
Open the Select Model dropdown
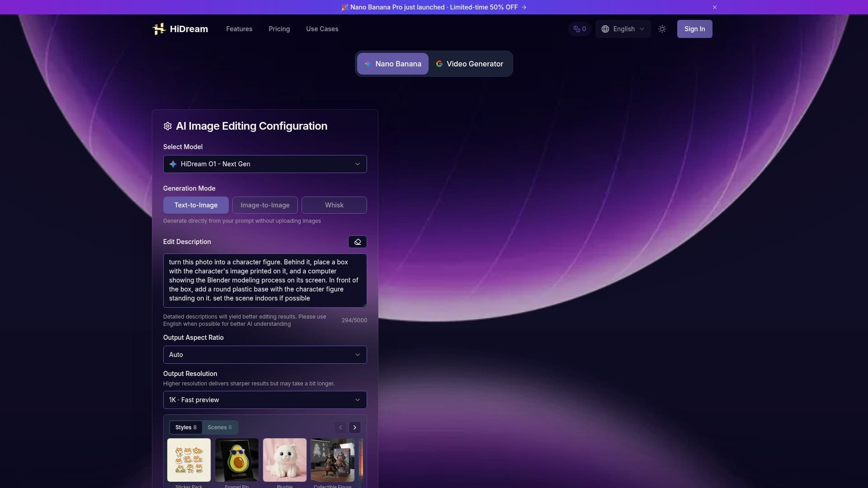click(265, 164)
